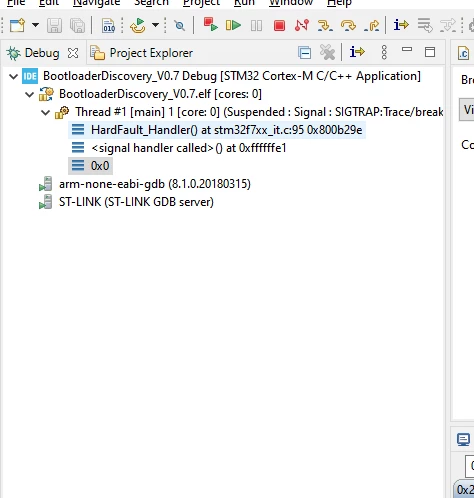474x498 pixels.
Task: Open the Project menu
Action: (201, 3)
